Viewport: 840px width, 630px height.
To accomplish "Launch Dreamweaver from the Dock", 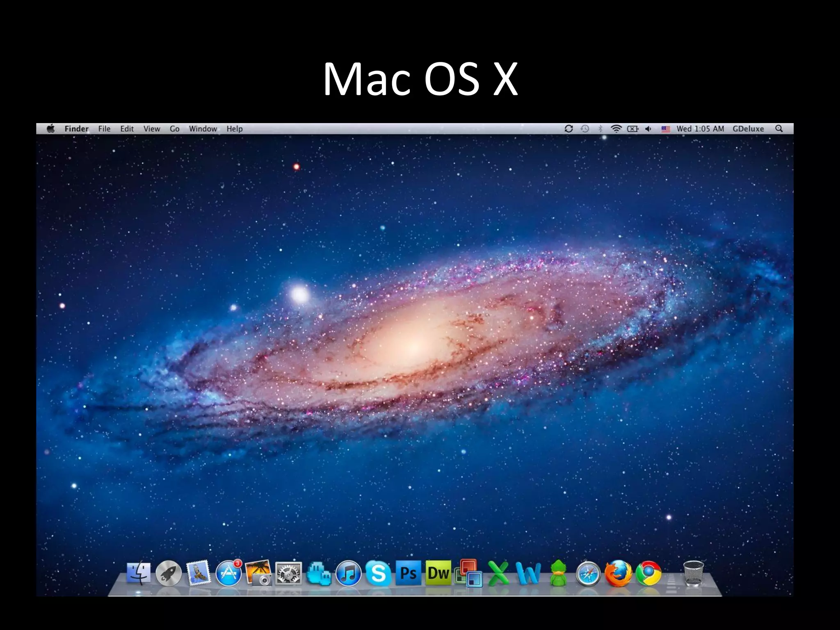I will coord(438,573).
